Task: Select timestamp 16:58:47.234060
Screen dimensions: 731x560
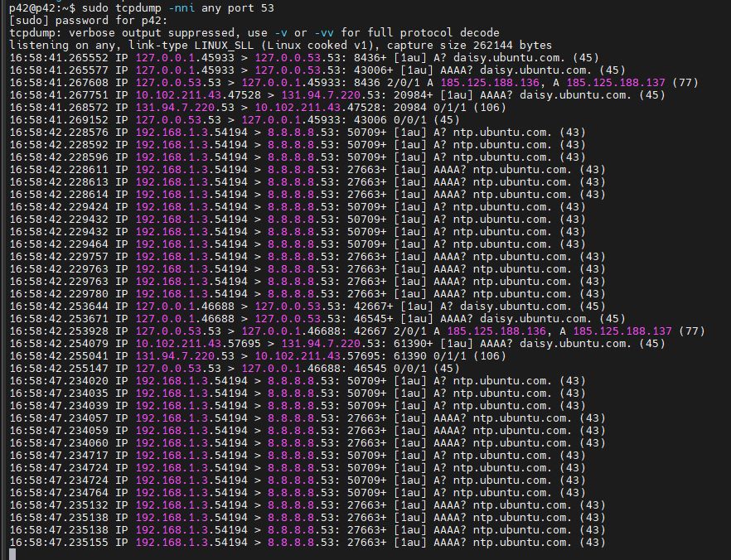Action: coord(59,443)
